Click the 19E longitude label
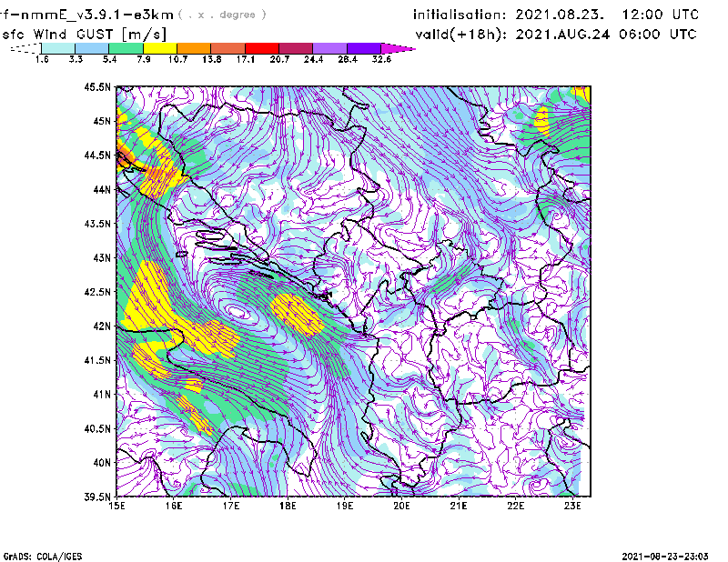 coord(345,506)
